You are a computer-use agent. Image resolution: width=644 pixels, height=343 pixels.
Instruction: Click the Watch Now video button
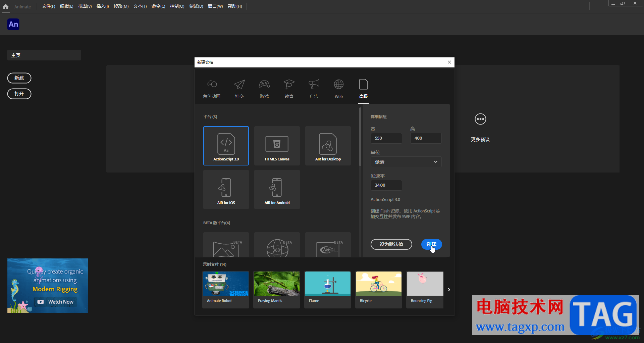pos(55,302)
